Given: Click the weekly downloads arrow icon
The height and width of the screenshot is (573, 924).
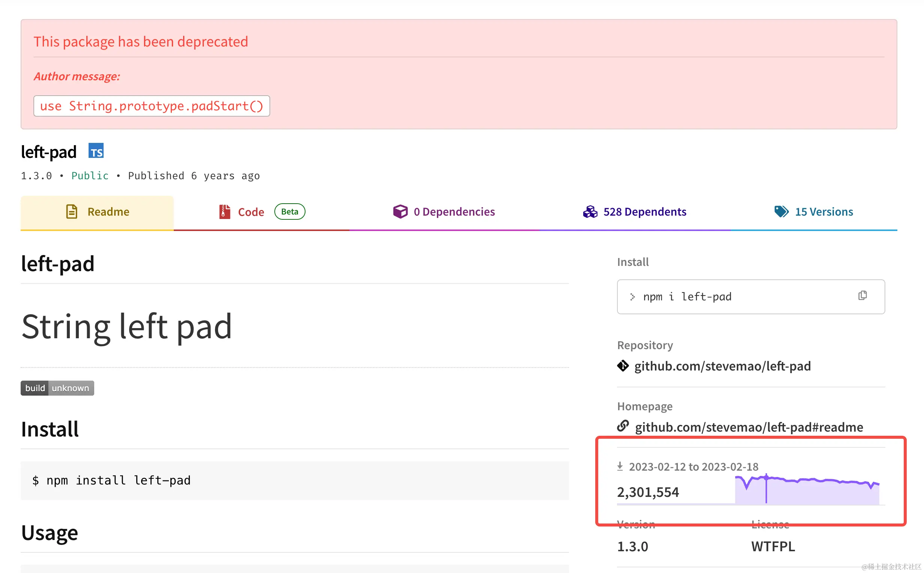Looking at the screenshot, I should click(620, 466).
